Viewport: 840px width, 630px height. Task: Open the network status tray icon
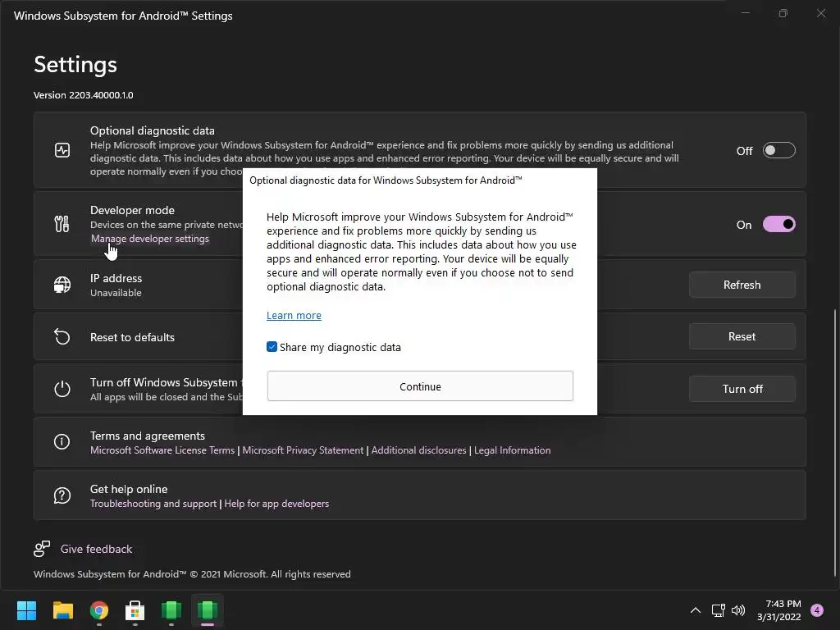pos(718,610)
